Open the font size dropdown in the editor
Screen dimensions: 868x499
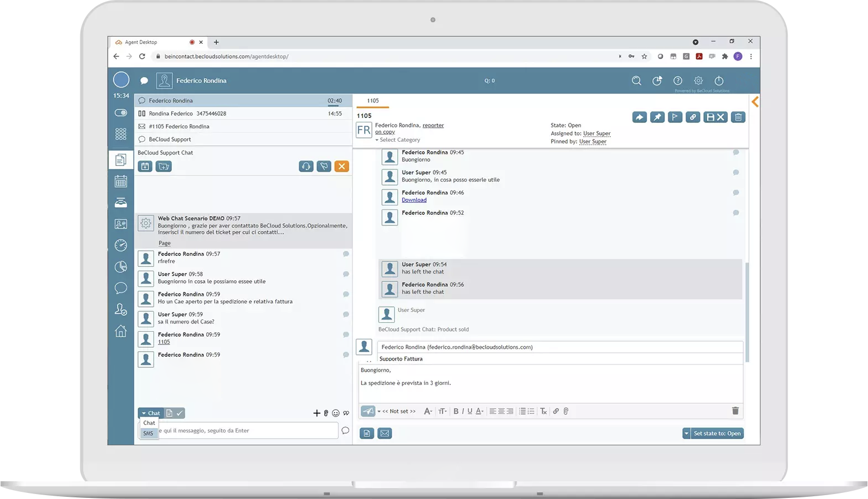442,411
